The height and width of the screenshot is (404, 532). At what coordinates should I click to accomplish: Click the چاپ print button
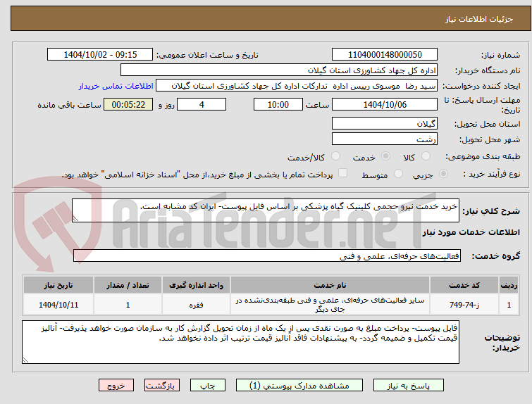[x=208, y=386]
